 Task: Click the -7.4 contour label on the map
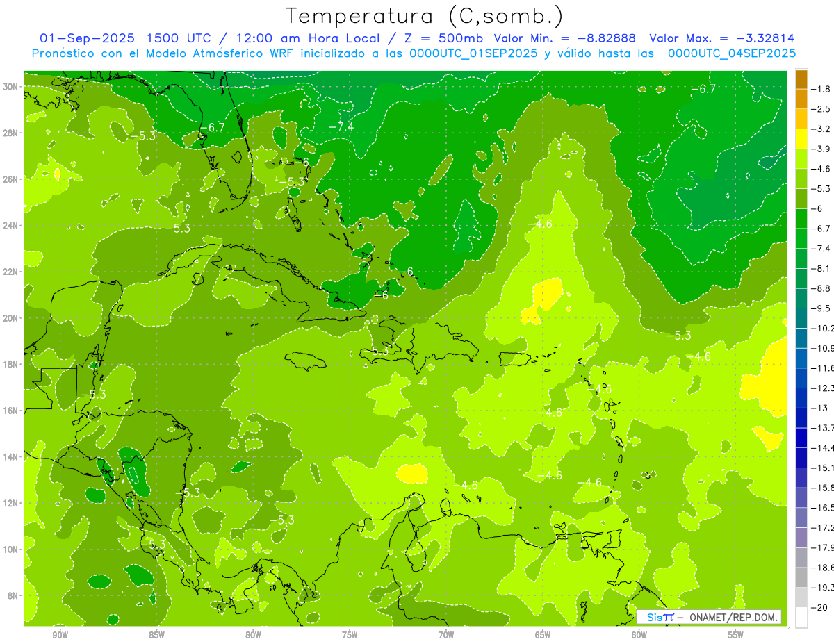341,126
